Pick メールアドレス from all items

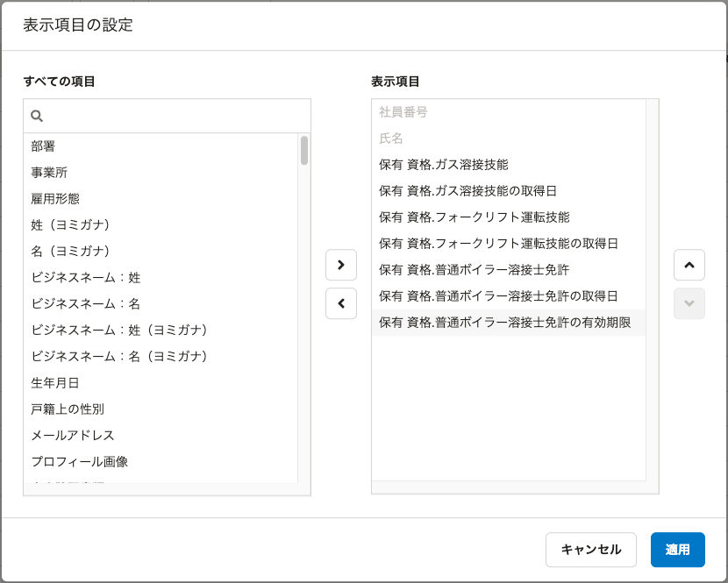pos(73,436)
